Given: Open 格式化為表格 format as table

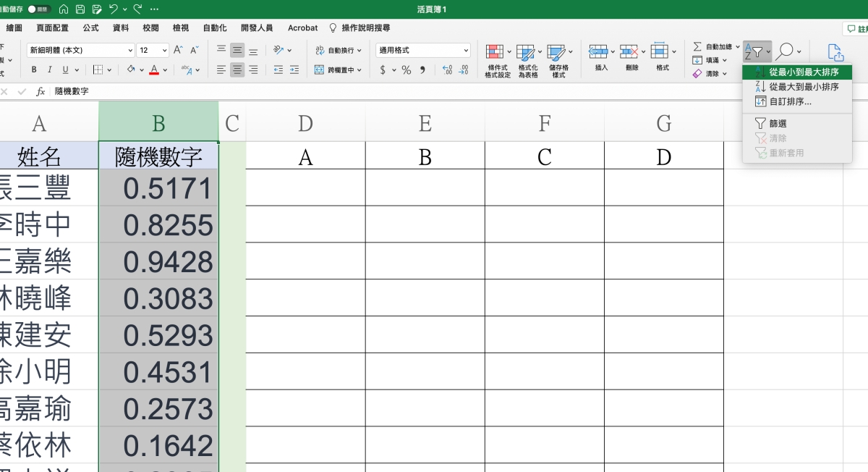Looking at the screenshot, I should (528, 62).
